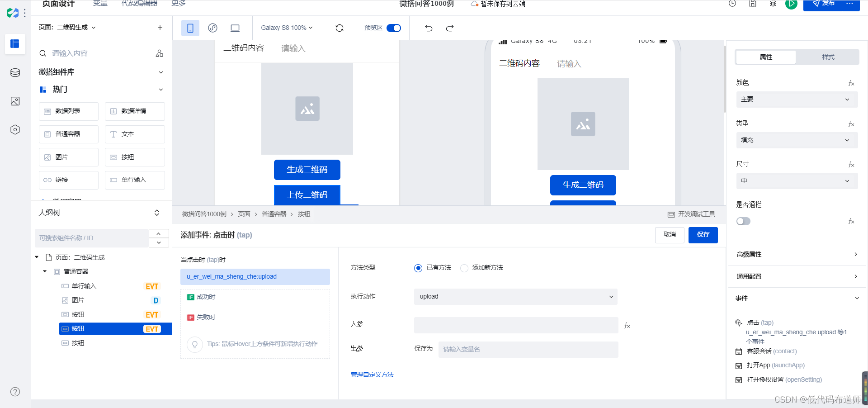Switch to the 样式 tab

coord(828,57)
